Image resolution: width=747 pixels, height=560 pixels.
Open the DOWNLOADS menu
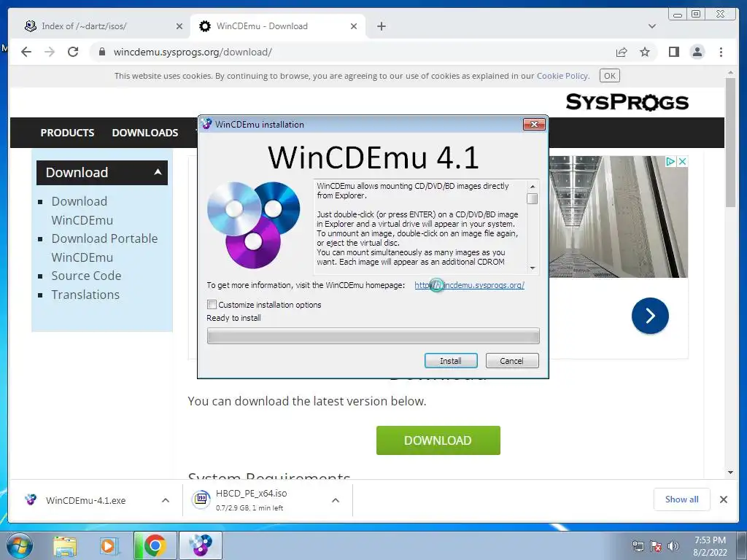145,133
